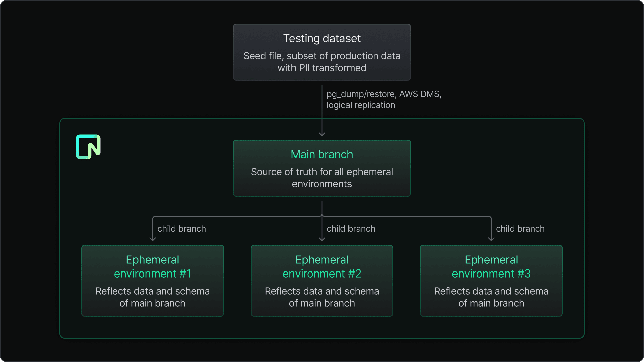Click the right child branch label

pyautogui.click(x=520, y=229)
